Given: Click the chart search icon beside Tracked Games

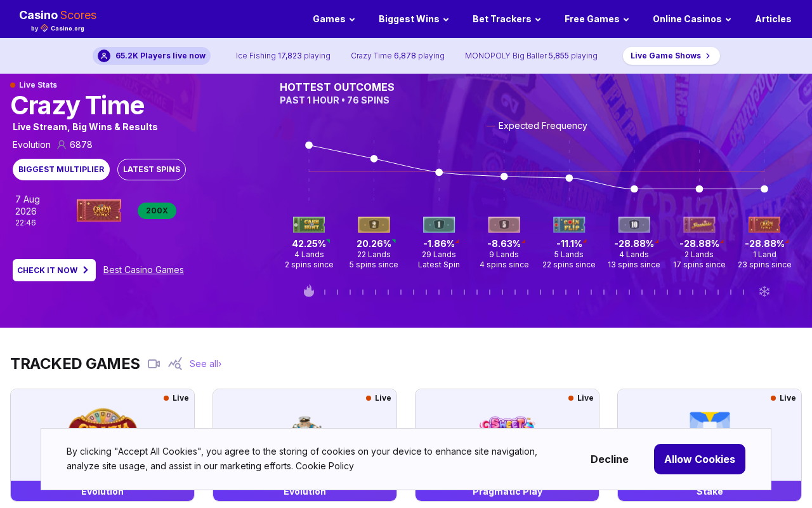Looking at the screenshot, I should [175, 363].
